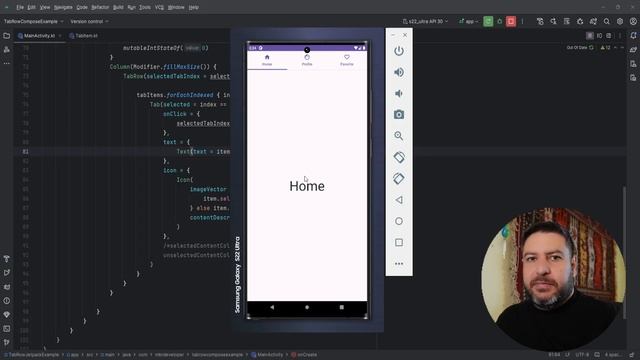Open the app run configuration dropdown
Image resolution: width=640 pixels, height=360 pixels.
(468, 21)
